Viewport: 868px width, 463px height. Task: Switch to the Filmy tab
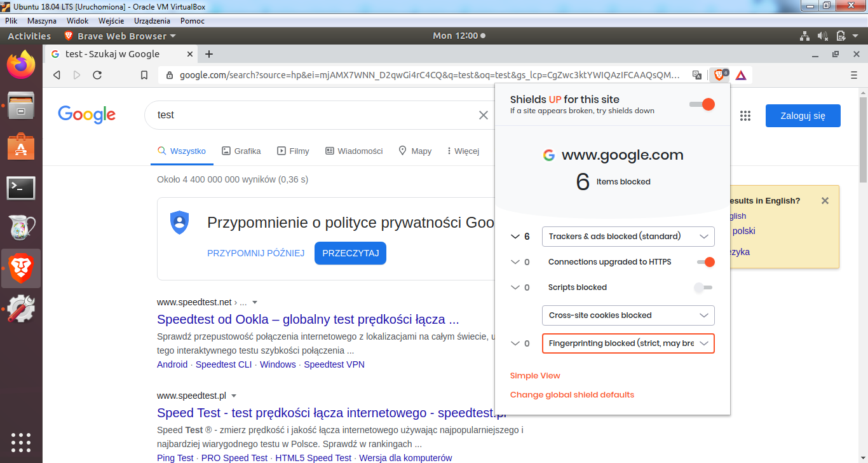[x=293, y=151]
